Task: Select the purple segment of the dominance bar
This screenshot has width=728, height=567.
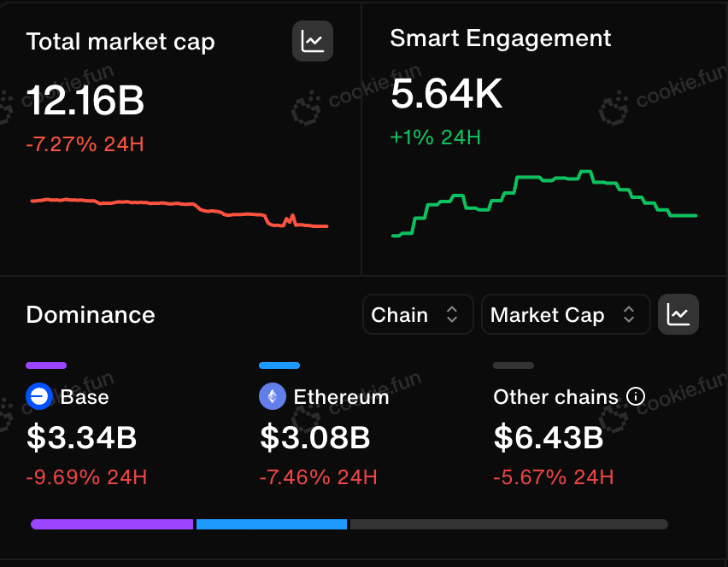Action: pos(112,524)
